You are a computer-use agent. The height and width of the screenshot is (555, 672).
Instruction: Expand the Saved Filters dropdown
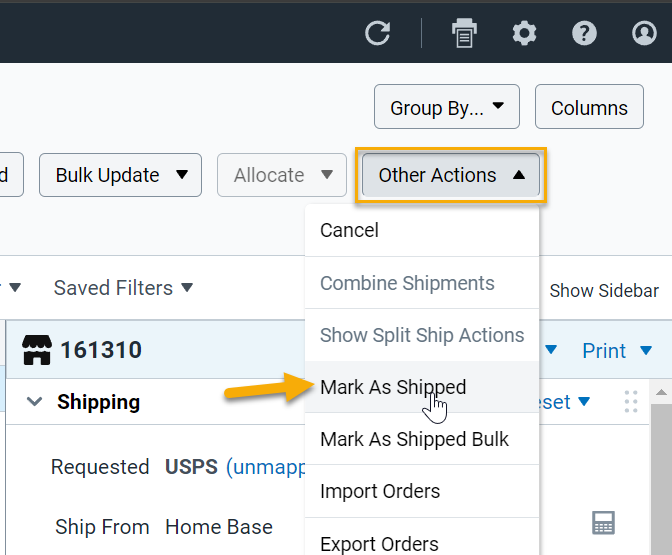(123, 288)
